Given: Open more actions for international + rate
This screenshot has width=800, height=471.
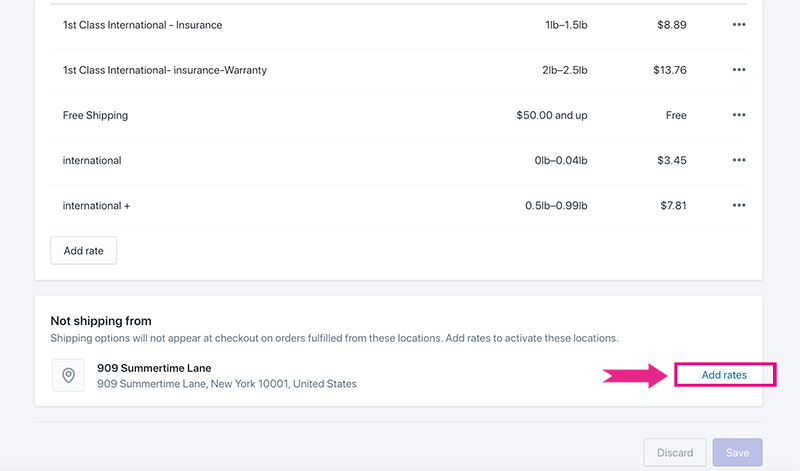Looking at the screenshot, I should pyautogui.click(x=739, y=205).
